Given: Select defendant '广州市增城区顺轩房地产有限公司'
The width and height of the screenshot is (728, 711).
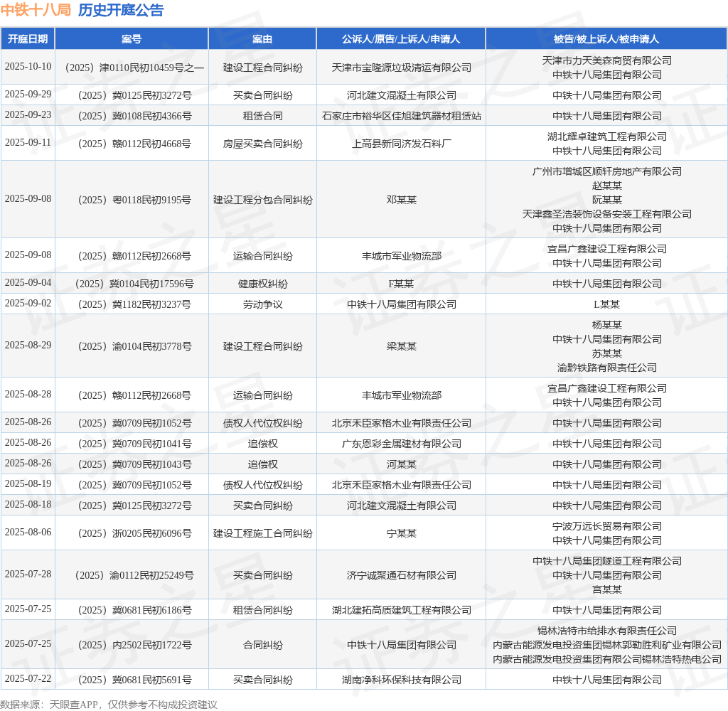Looking at the screenshot, I should (x=607, y=172).
